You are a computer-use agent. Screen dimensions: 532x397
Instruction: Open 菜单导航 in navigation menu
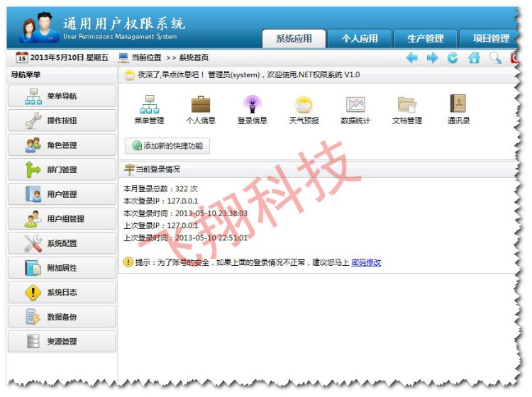point(62,96)
